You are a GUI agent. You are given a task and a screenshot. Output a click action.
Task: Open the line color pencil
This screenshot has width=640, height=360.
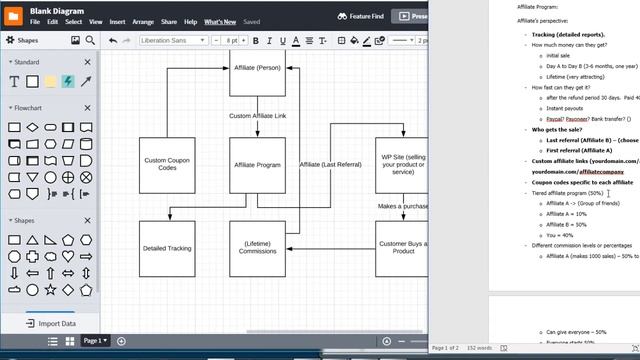pyautogui.click(x=367, y=40)
